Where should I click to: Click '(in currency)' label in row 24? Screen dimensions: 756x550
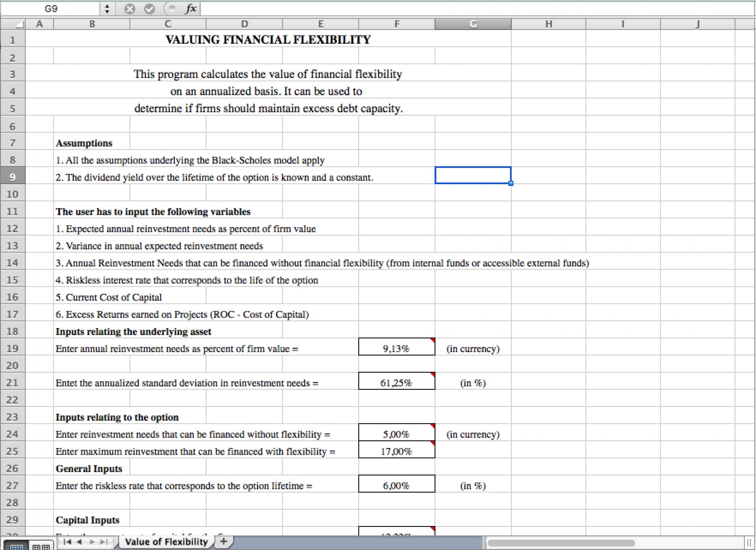pos(473,434)
